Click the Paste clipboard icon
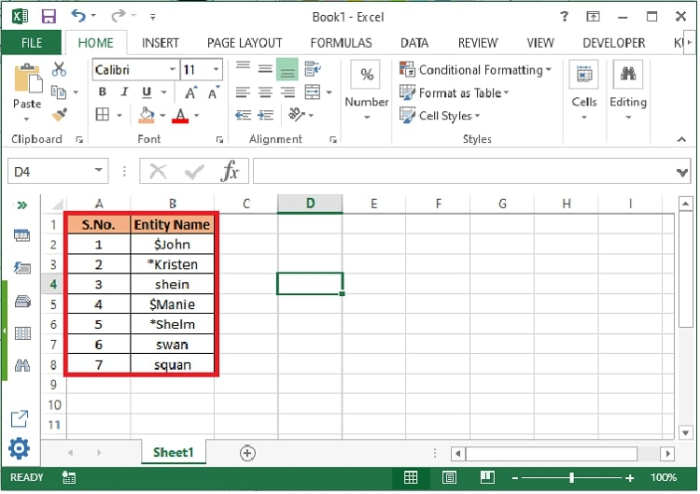Image resolution: width=700 pixels, height=494 pixels. coord(28,79)
